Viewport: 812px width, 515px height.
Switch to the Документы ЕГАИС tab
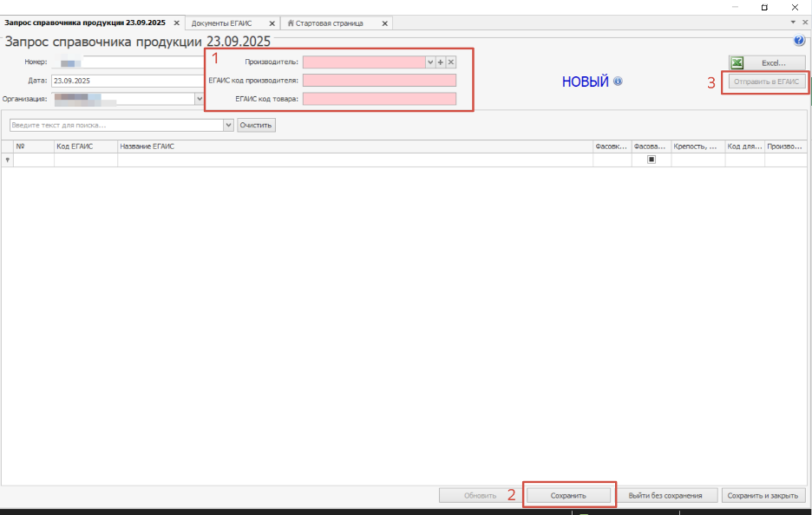pyautogui.click(x=221, y=23)
